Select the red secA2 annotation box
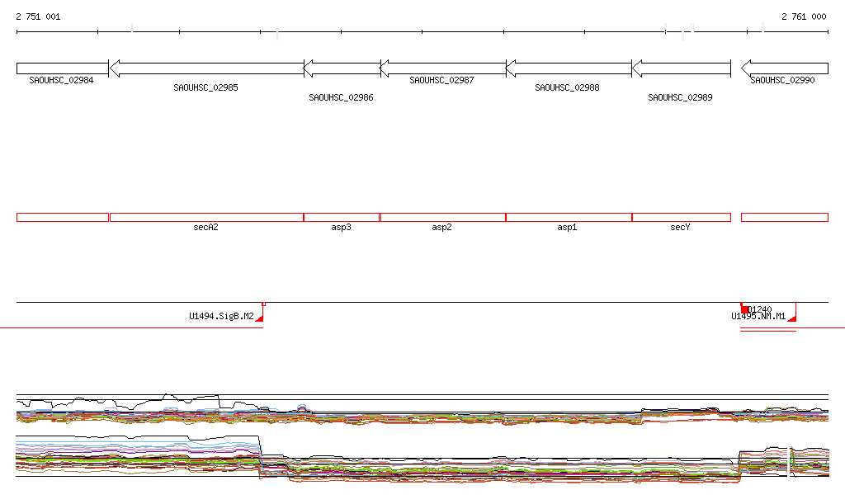 point(206,217)
